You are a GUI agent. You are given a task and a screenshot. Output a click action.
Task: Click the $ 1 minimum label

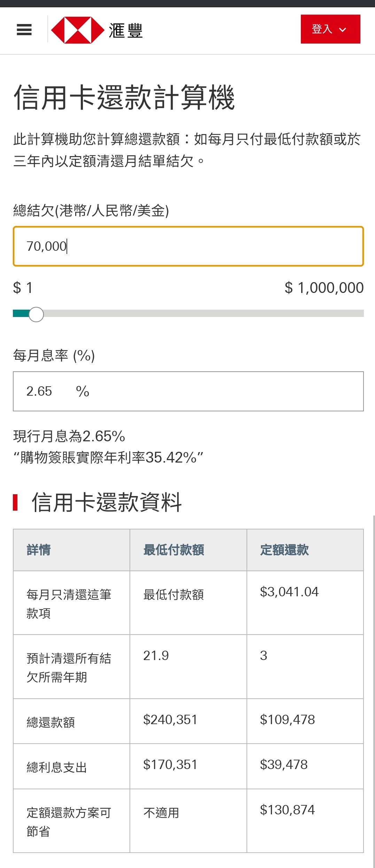pos(23,288)
